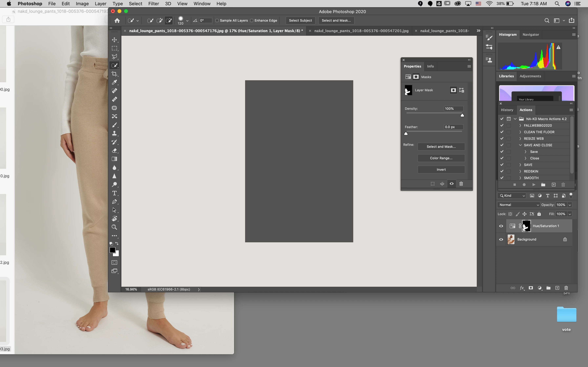Switch to the History tab
This screenshot has width=588, height=367.
coord(507,110)
